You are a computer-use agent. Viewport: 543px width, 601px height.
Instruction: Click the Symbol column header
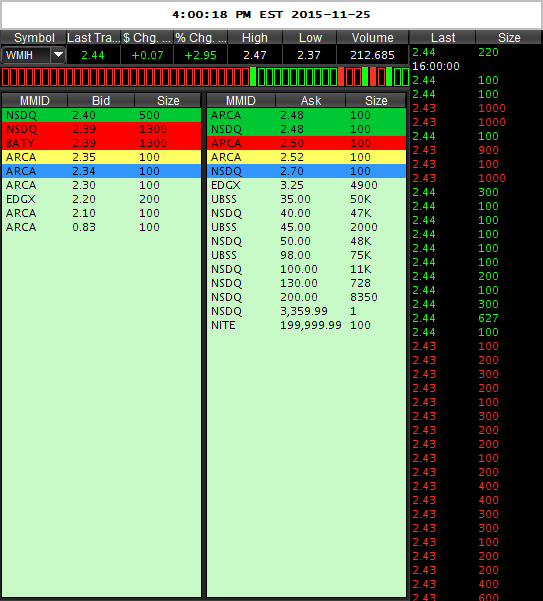[x=34, y=38]
